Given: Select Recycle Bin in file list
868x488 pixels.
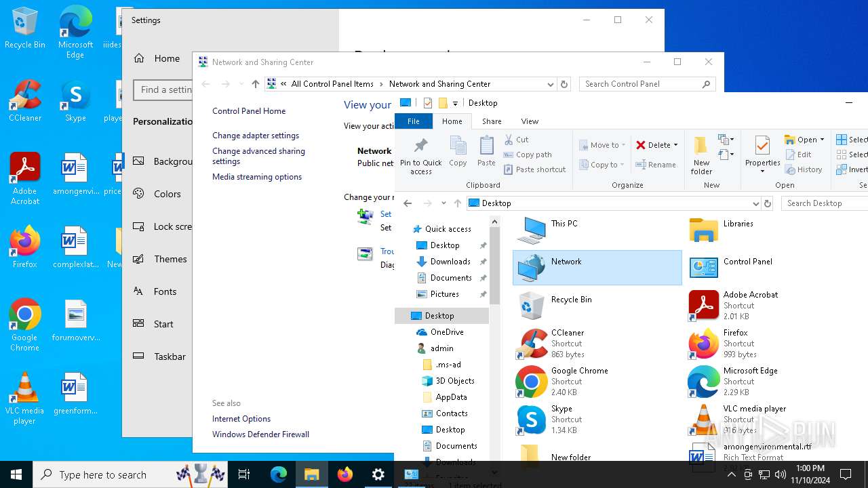Looking at the screenshot, I should point(597,306).
